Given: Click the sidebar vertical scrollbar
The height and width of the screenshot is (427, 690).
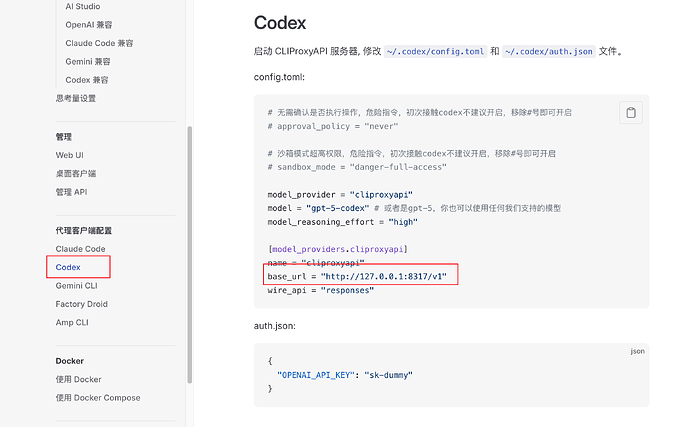Looking at the screenshot, I should (190, 255).
